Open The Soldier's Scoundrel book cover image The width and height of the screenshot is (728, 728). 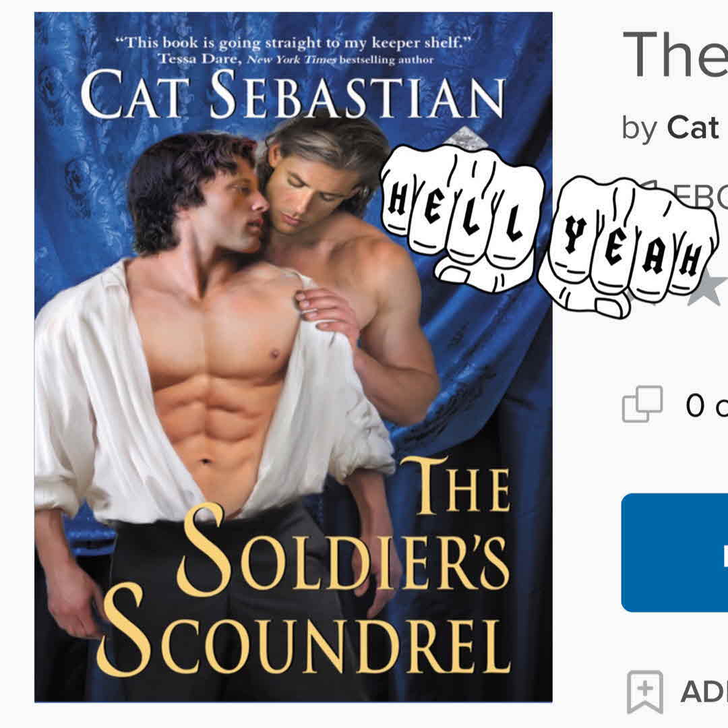(293, 357)
